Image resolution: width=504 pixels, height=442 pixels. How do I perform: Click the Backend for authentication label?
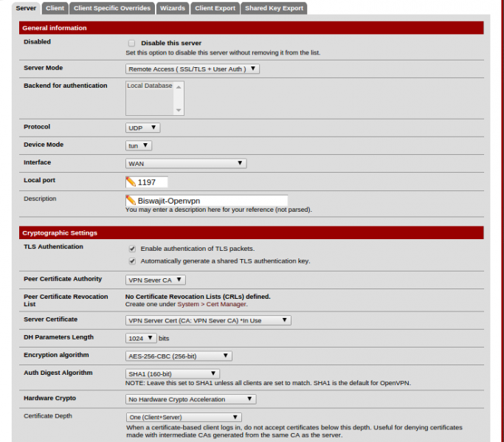[x=65, y=86]
